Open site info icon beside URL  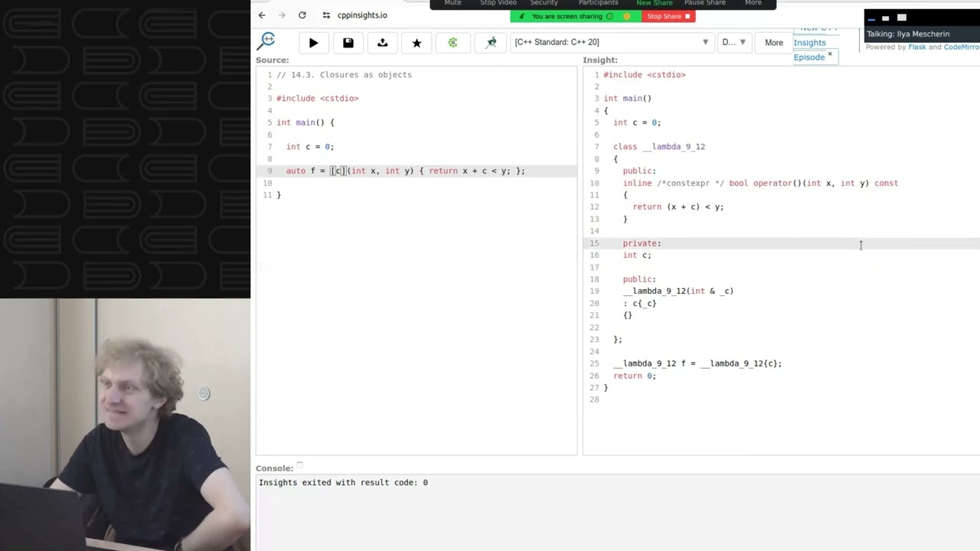327,15
